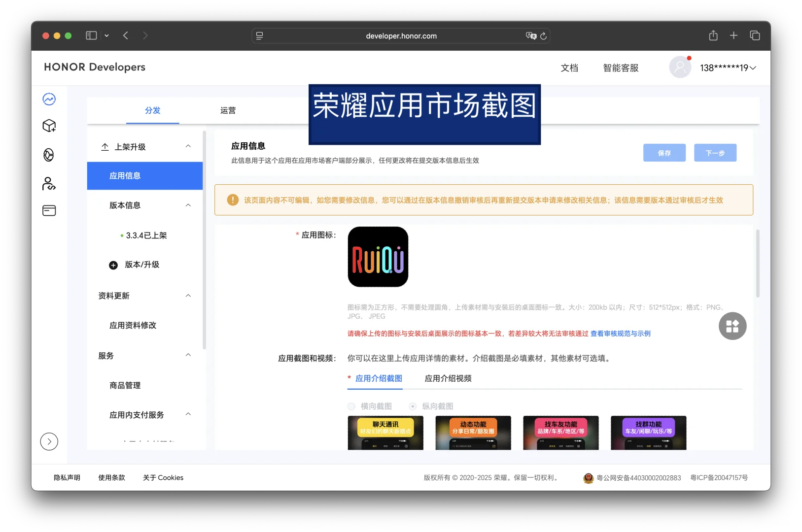Open the 关于 Cookies footer link
Viewport: 802px width, 532px height.
(x=163, y=478)
